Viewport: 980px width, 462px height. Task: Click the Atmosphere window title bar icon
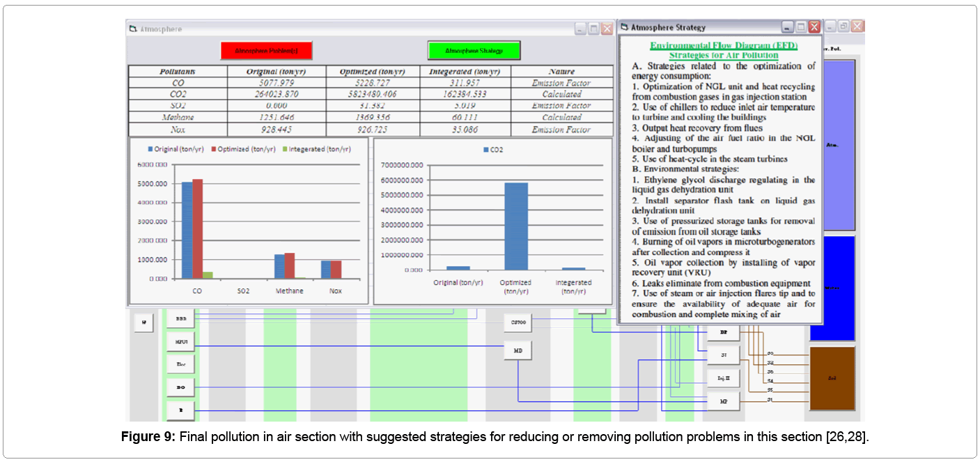(133, 29)
